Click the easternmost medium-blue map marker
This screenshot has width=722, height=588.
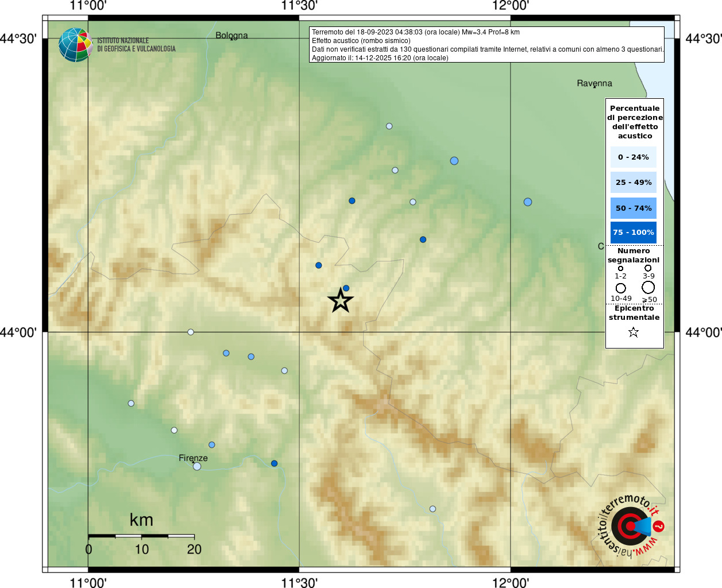pos(528,202)
